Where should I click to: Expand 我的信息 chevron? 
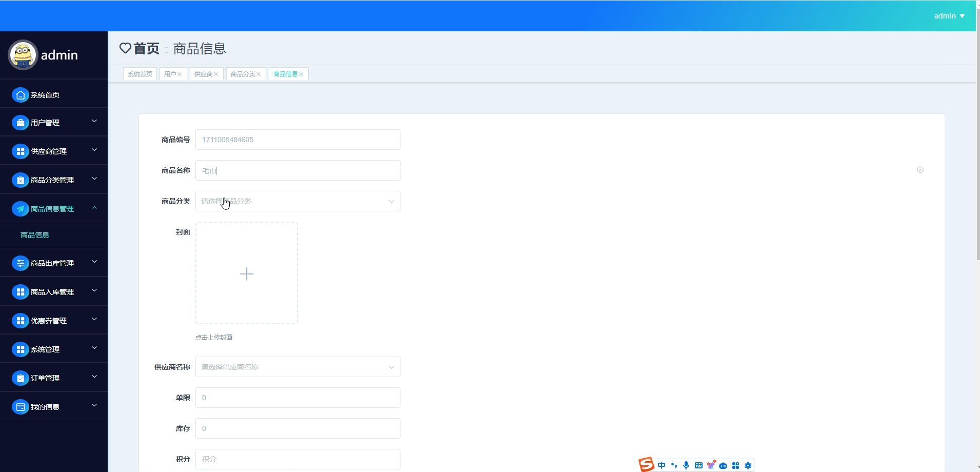[x=94, y=405]
